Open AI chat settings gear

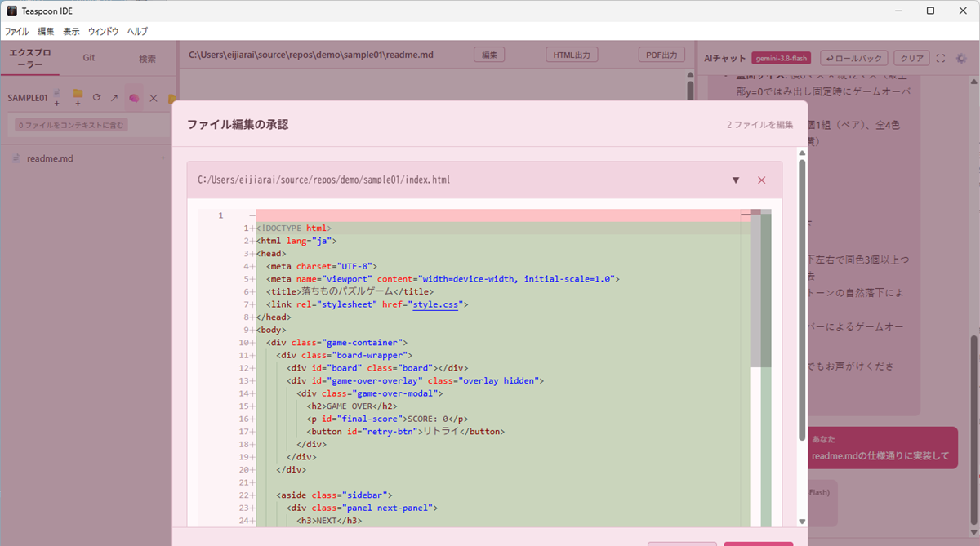click(x=961, y=58)
